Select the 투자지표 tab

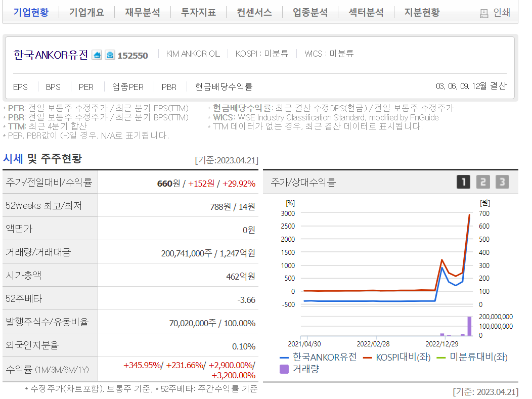[198, 12]
